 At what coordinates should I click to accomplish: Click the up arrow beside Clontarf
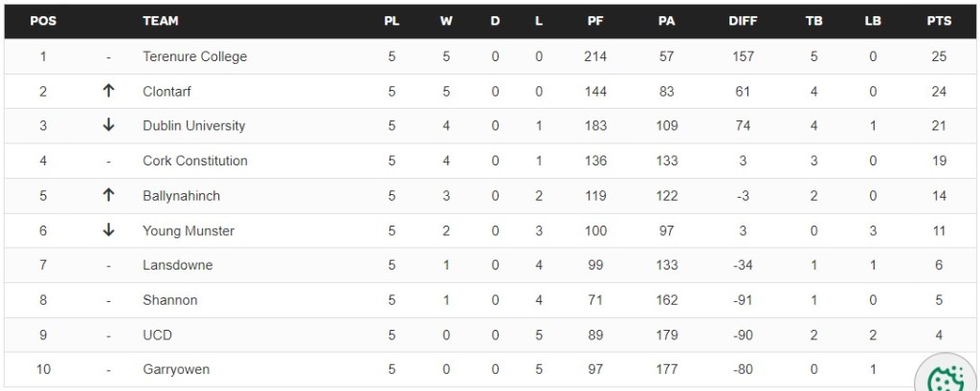[108, 92]
